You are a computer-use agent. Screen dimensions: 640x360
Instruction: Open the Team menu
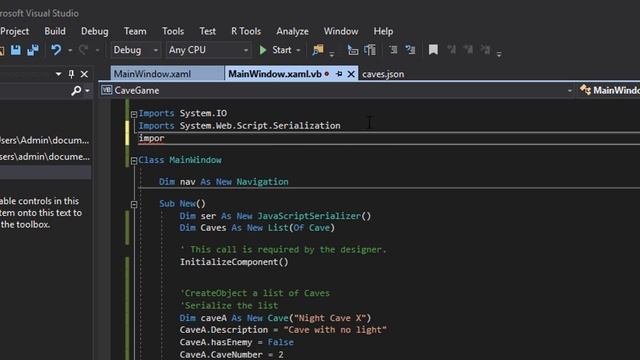click(135, 31)
